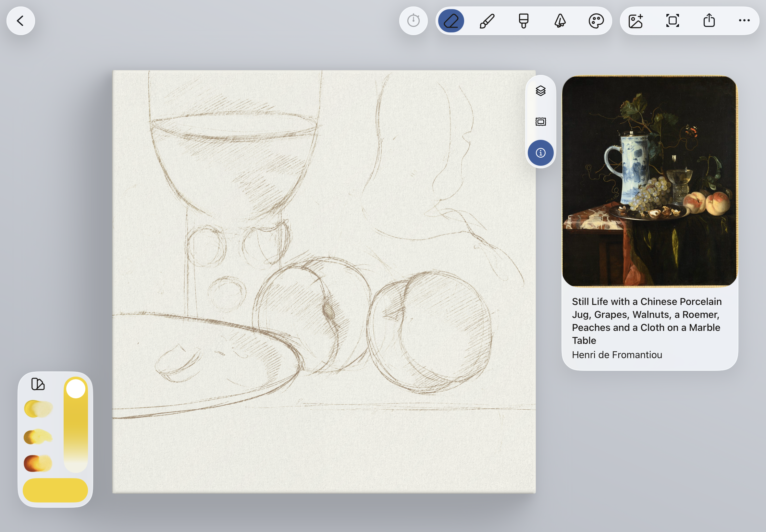Select the Eraser tool
The height and width of the screenshot is (532, 766).
[x=451, y=21]
